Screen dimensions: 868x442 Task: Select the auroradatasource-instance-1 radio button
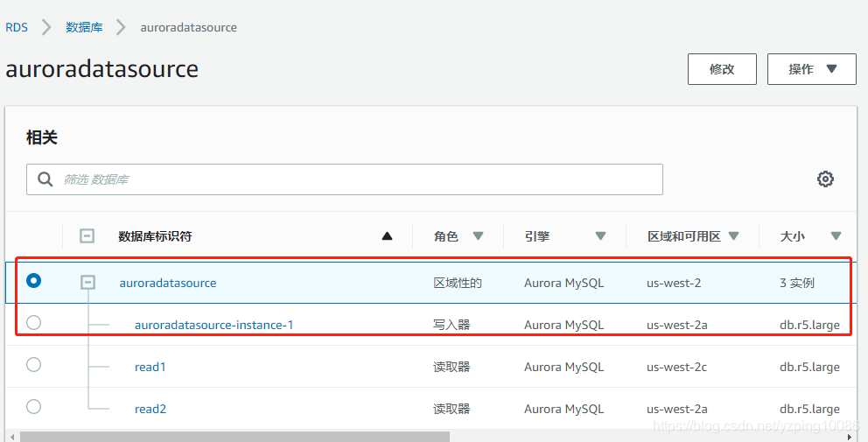(x=34, y=322)
